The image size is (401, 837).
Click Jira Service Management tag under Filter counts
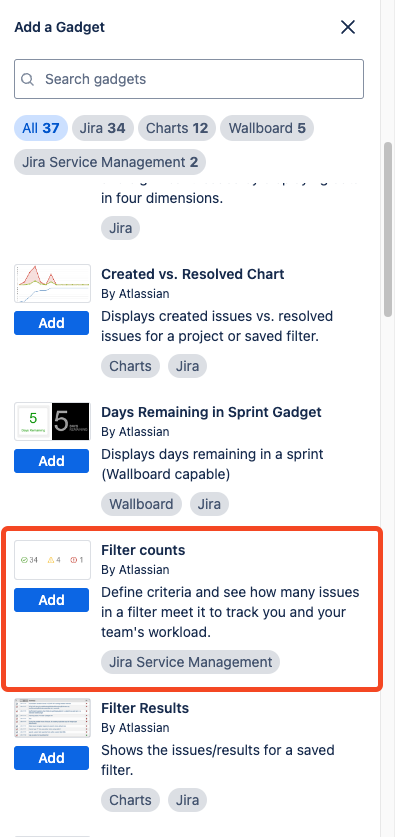[x=191, y=662]
